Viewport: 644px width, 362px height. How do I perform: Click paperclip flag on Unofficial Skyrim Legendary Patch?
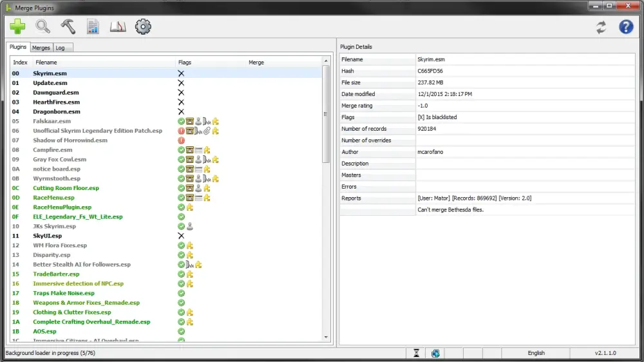click(207, 131)
